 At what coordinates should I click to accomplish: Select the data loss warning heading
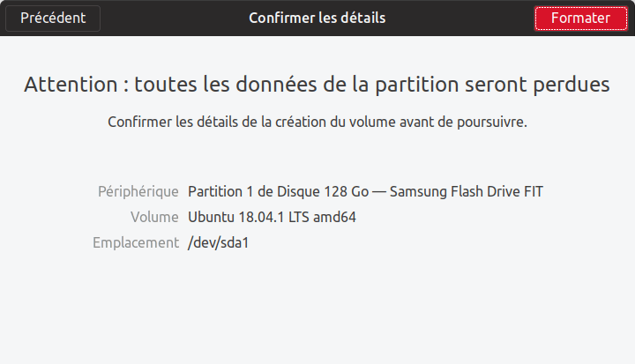tap(317, 85)
